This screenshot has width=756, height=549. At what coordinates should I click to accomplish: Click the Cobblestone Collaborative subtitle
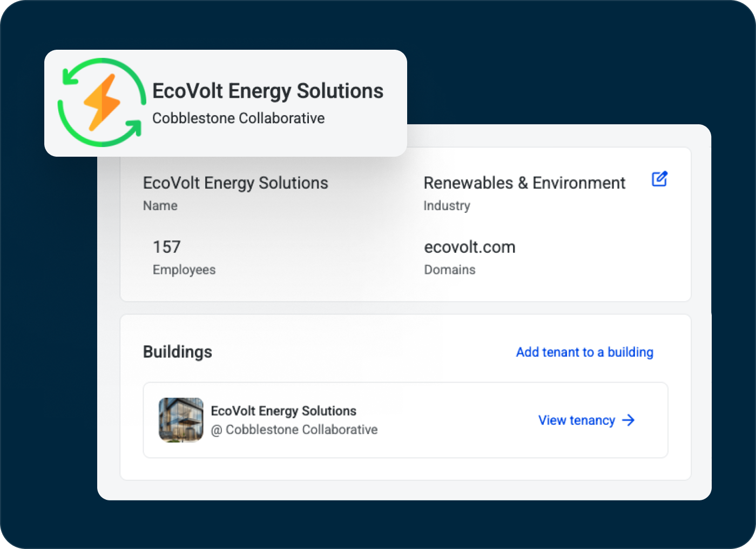tap(238, 118)
